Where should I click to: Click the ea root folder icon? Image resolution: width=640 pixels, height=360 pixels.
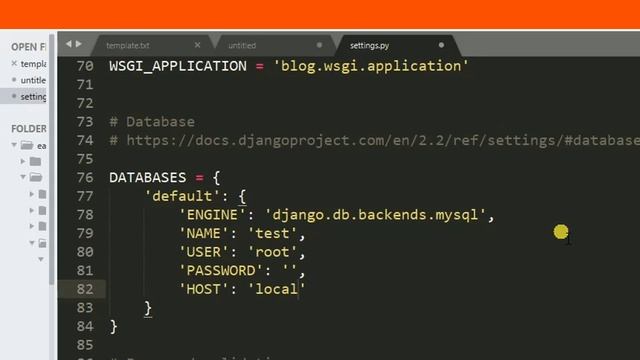27,145
